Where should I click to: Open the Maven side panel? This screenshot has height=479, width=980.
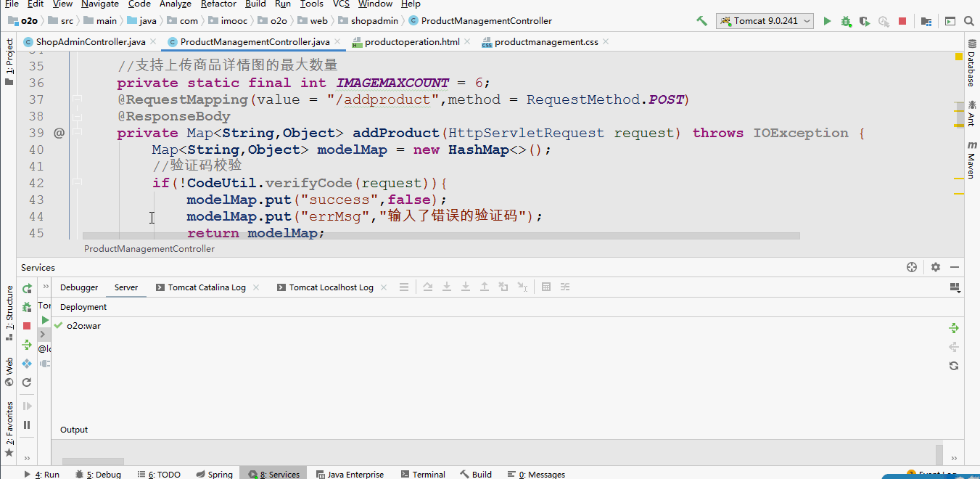point(971,160)
